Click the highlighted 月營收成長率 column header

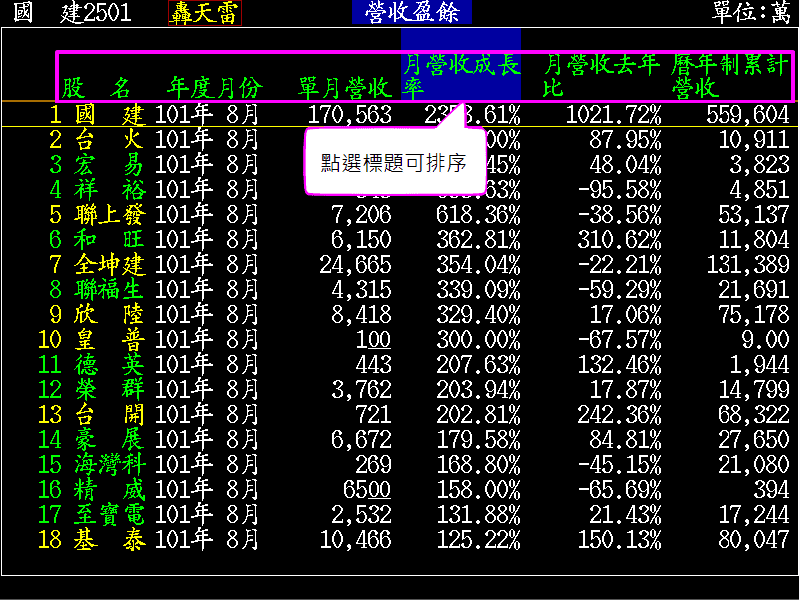click(461, 76)
